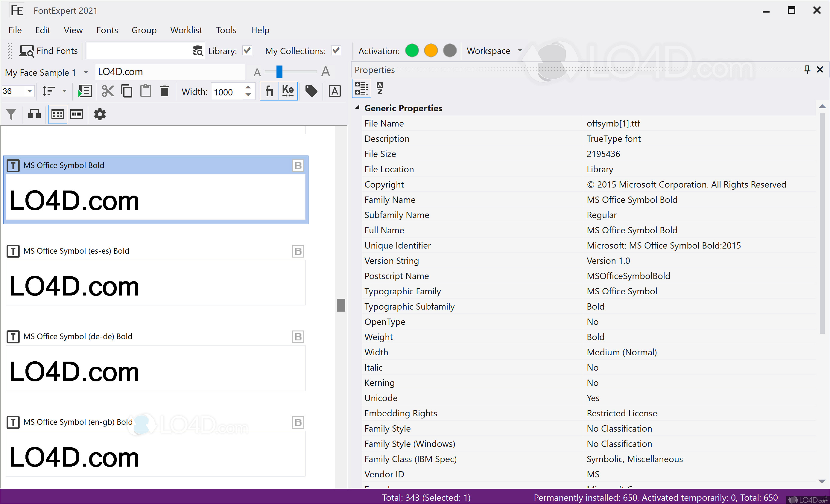The height and width of the screenshot is (504, 830).
Task: Open the Worklist menu
Action: [186, 30]
